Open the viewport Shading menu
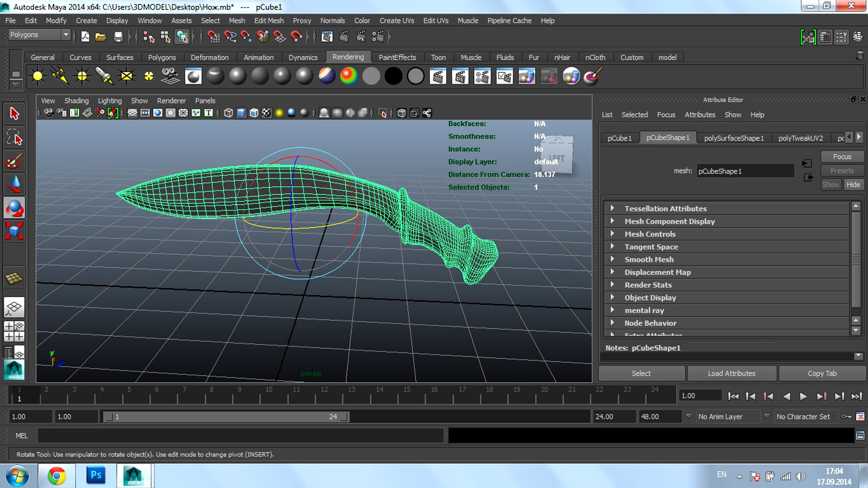 (76, 100)
